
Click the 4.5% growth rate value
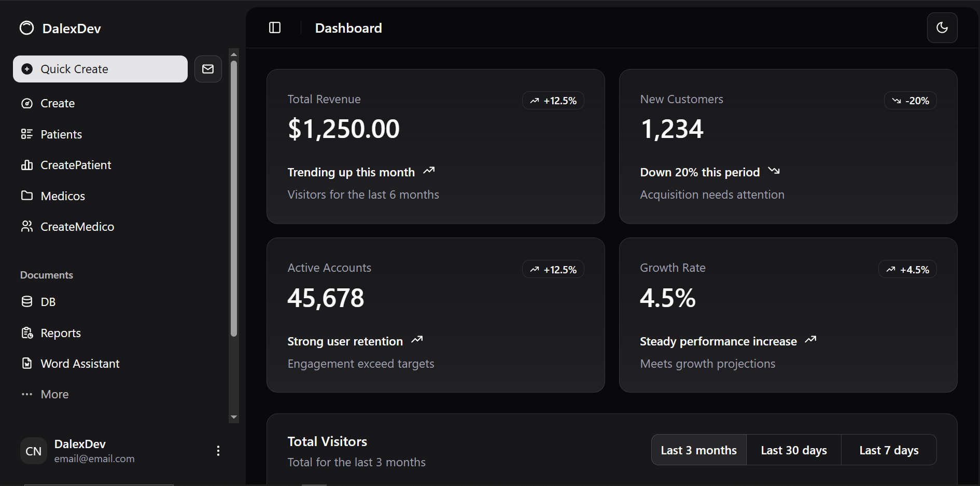(x=668, y=298)
